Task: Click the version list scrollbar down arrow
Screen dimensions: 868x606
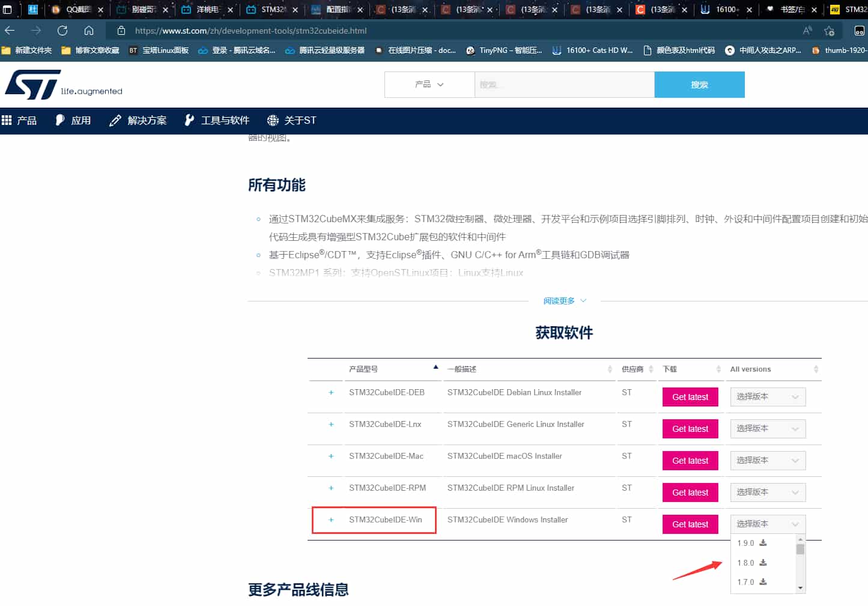Action: coord(800,588)
